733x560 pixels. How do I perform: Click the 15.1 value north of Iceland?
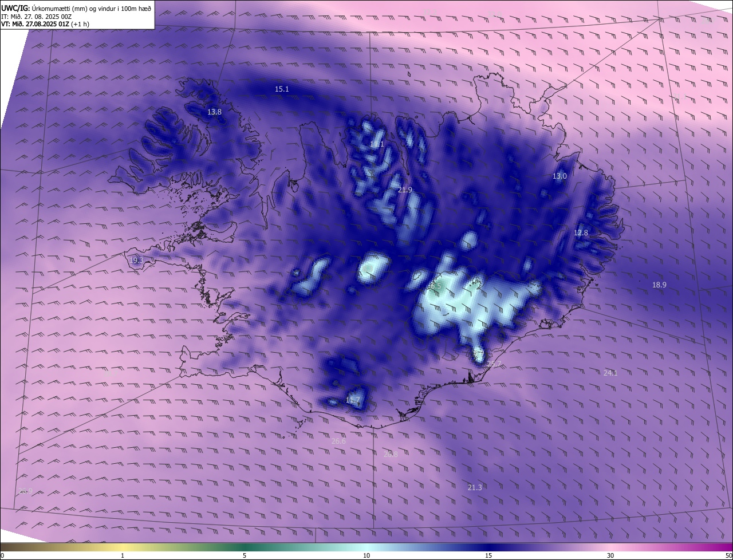282,89
